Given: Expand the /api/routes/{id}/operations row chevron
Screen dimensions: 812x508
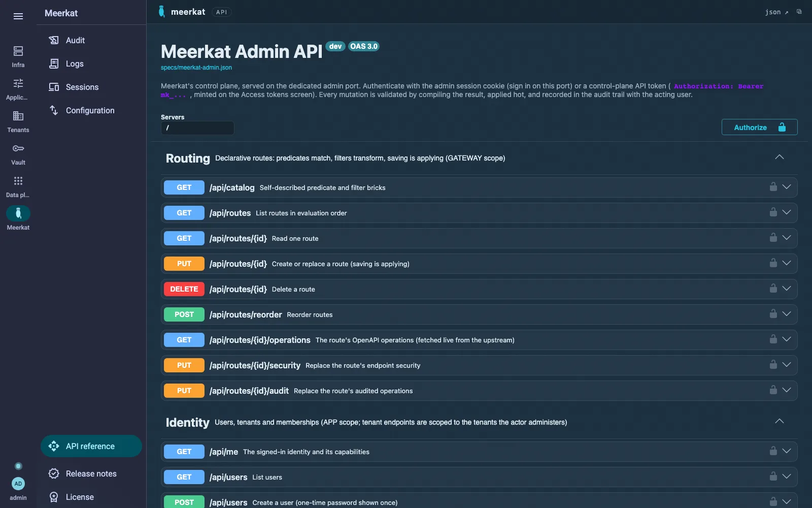Looking at the screenshot, I should click(x=787, y=339).
